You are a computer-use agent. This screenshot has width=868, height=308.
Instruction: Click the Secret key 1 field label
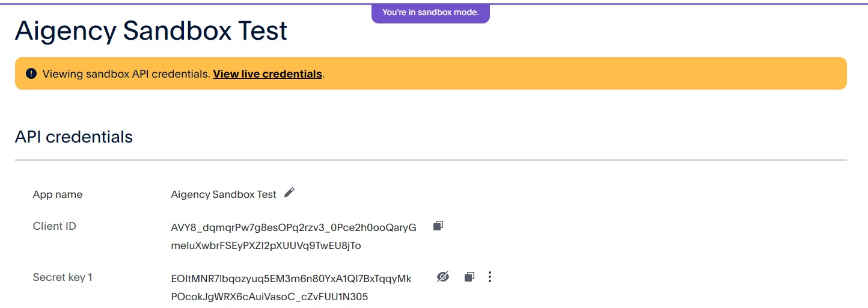point(63,277)
